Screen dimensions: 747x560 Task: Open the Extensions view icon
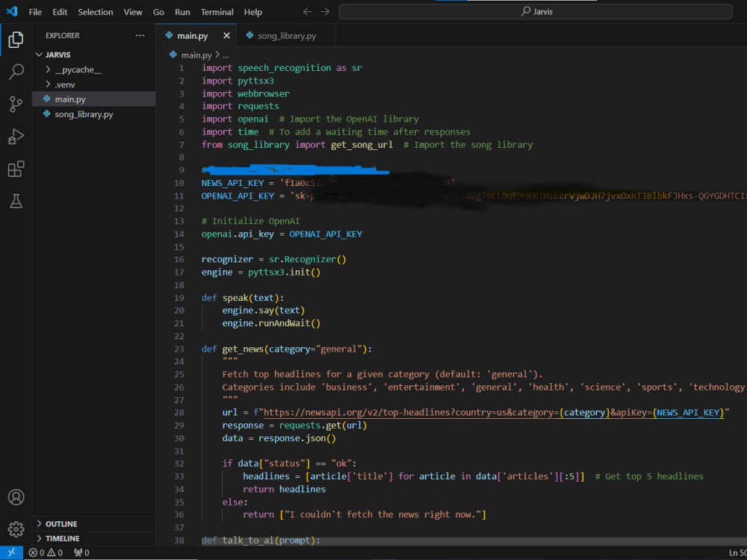coord(16,169)
